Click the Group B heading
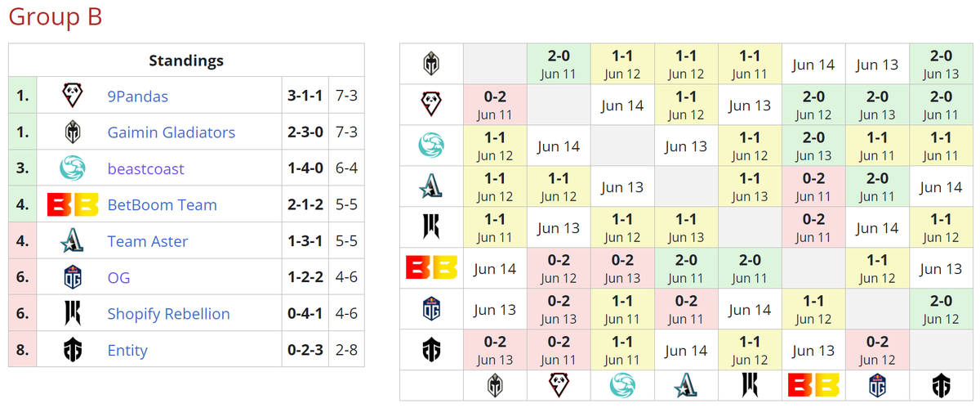This screenshot has width=980, height=408. click(56, 17)
